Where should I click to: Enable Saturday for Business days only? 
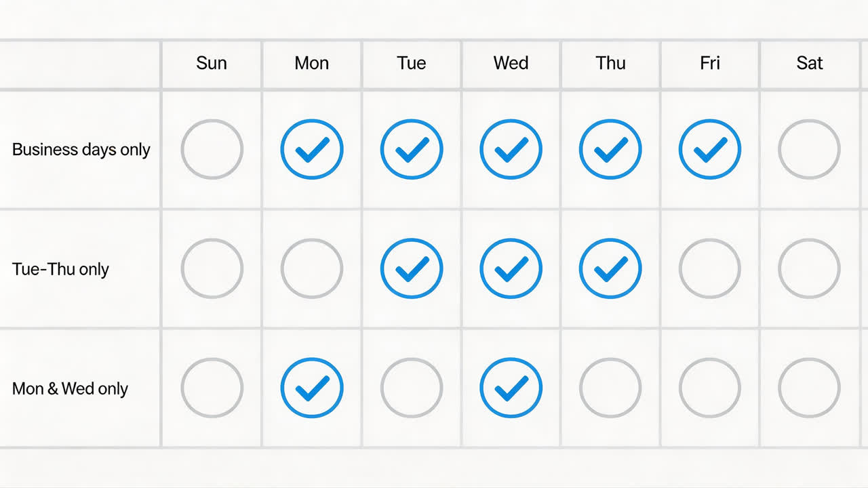tap(809, 149)
